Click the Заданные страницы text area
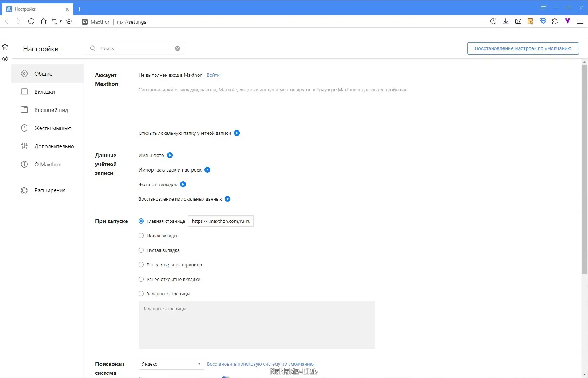The image size is (588, 378). (257, 325)
